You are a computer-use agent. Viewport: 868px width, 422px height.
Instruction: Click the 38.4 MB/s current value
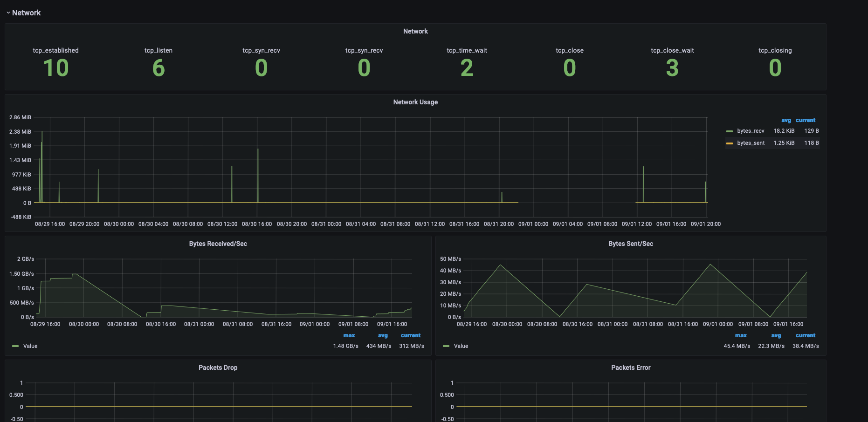pyautogui.click(x=806, y=346)
